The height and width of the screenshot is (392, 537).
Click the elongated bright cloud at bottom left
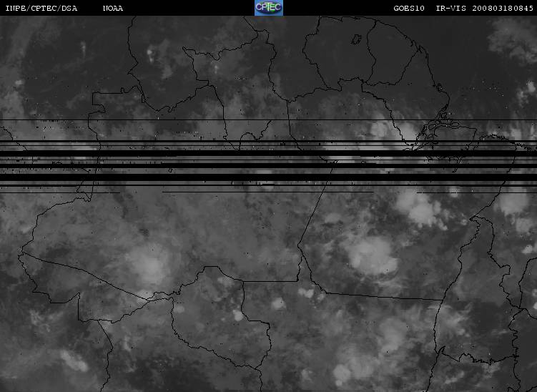(x=74, y=361)
